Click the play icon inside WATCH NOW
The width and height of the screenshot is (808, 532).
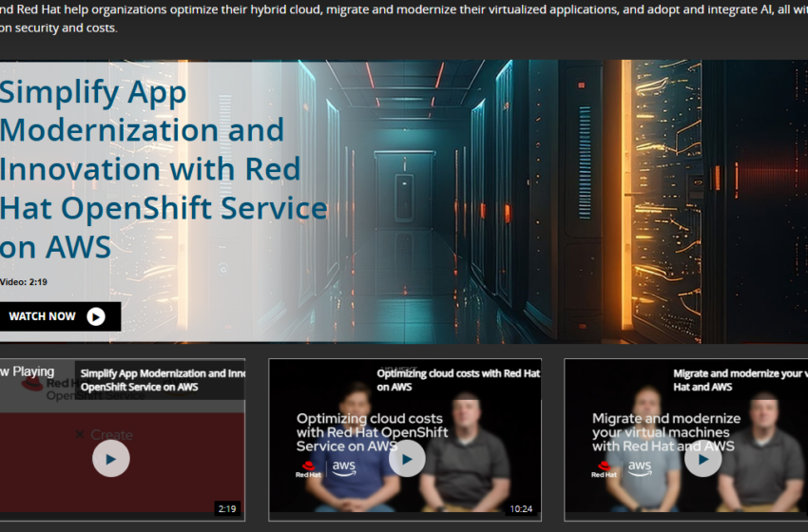pos(96,316)
